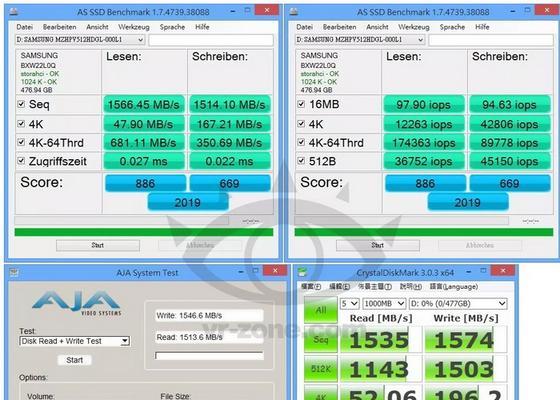
Task: Open Bearbeiten menu in left AS SSD window
Action: [59, 27]
